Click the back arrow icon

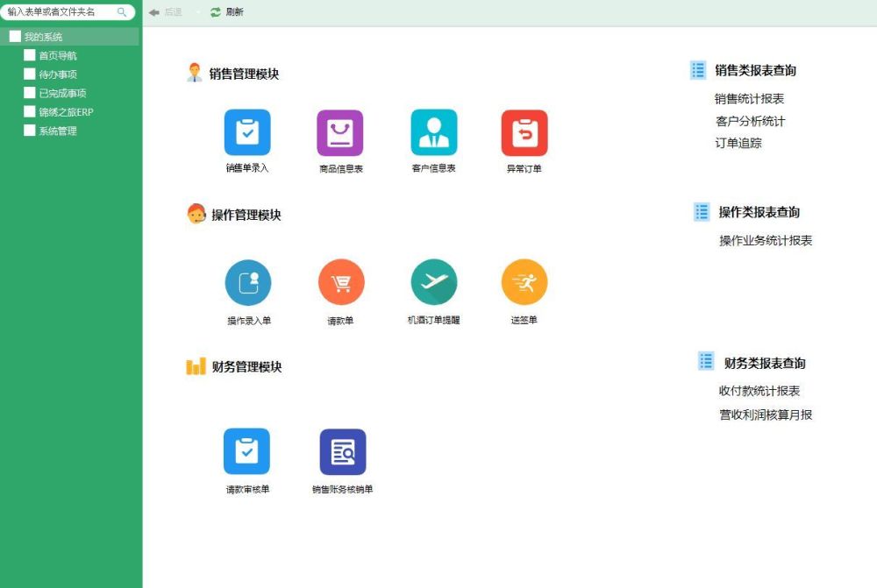(153, 12)
